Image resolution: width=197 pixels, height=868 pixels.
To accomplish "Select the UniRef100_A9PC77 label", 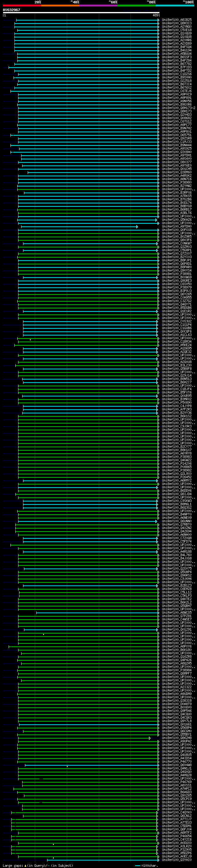I will [176, 125].
